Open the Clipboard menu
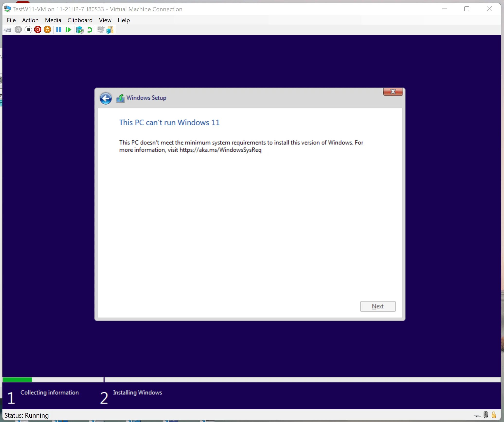The image size is (504, 422). click(x=80, y=20)
